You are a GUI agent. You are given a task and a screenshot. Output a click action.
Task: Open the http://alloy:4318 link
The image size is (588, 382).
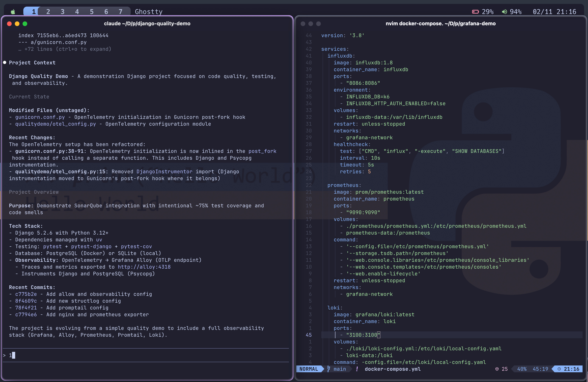pyautogui.click(x=144, y=267)
